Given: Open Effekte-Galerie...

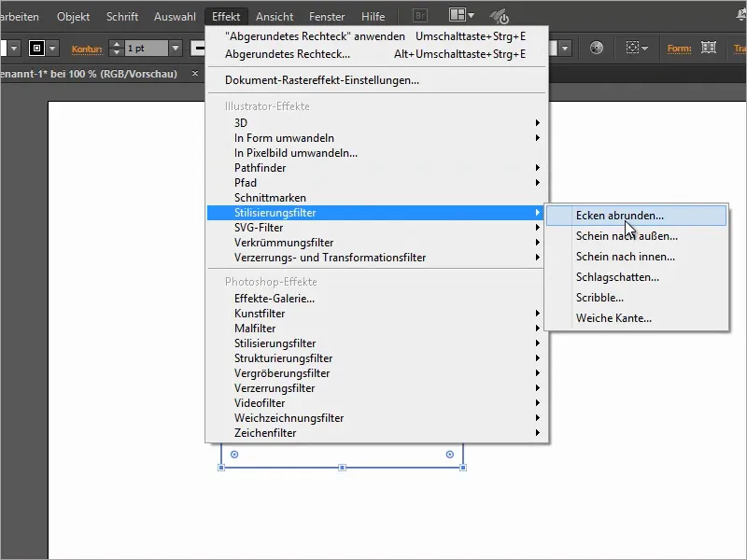Looking at the screenshot, I should pos(376,299).
